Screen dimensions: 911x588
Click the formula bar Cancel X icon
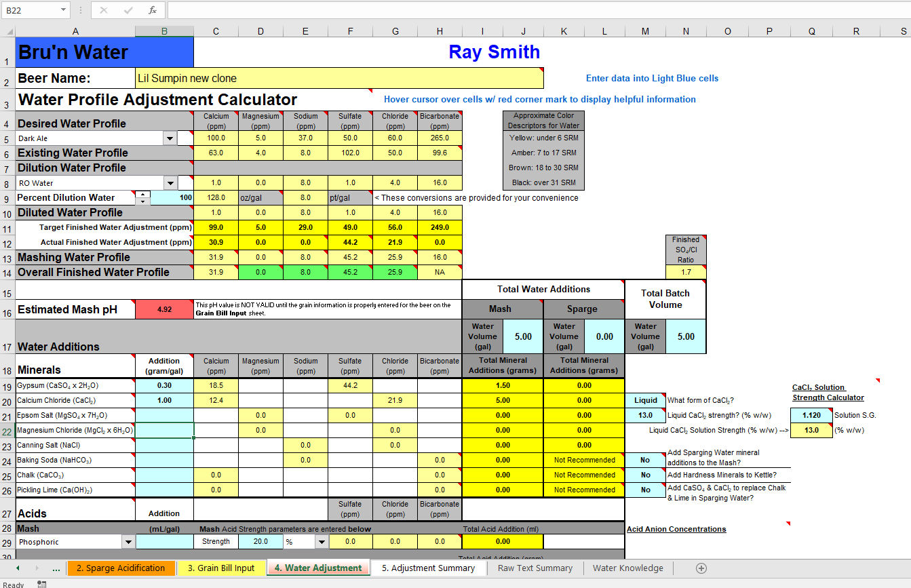pos(104,10)
